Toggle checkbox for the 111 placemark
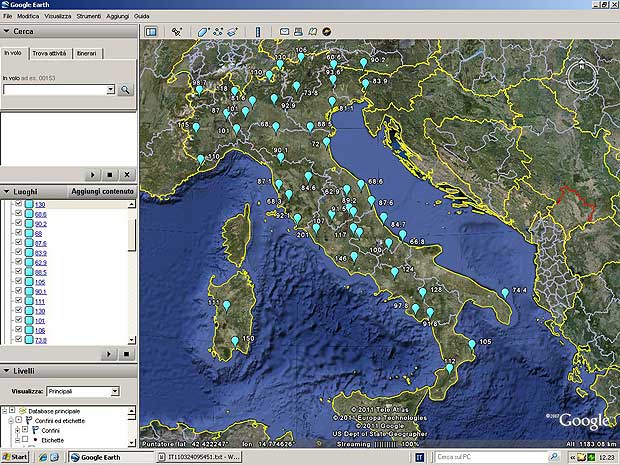620x465 pixels. pos(18,301)
